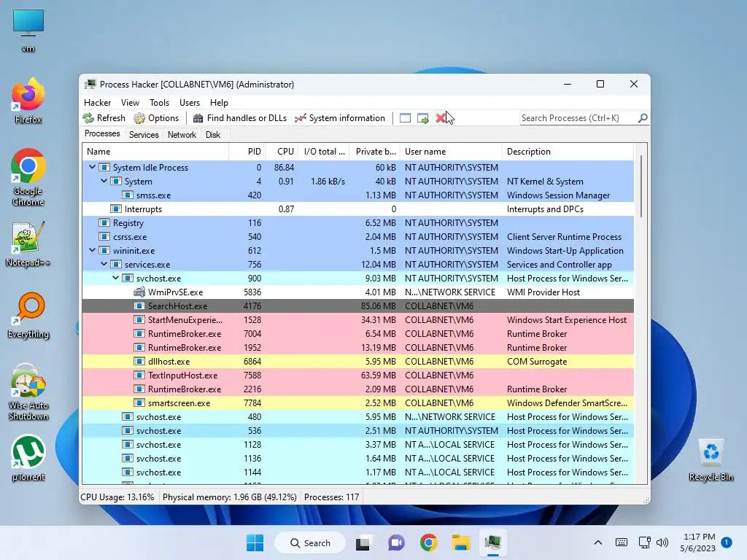Click Process Hacker taskbar icon
Image resolution: width=747 pixels, height=560 pixels.
492,542
